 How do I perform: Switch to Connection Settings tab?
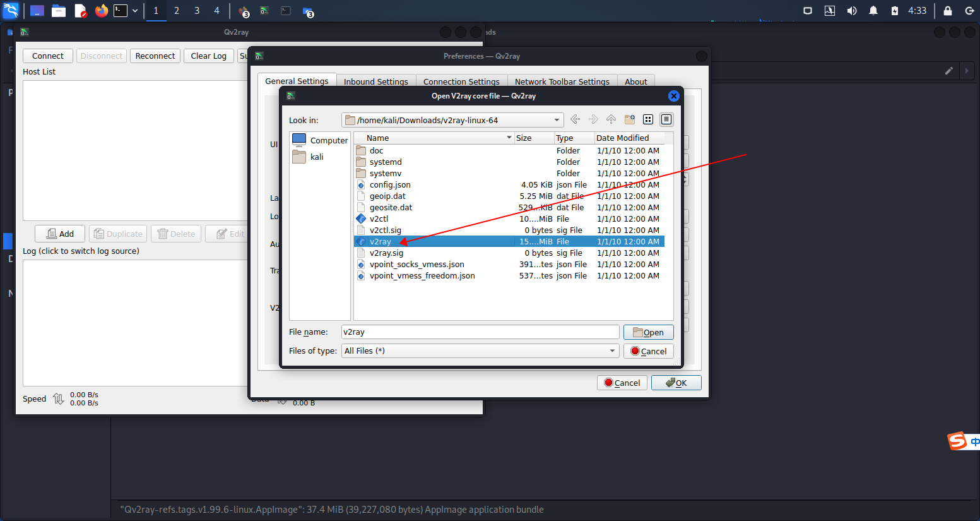(x=461, y=81)
